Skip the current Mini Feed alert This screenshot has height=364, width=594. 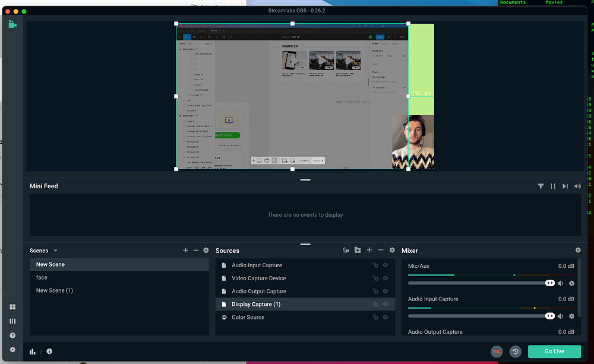click(x=565, y=186)
